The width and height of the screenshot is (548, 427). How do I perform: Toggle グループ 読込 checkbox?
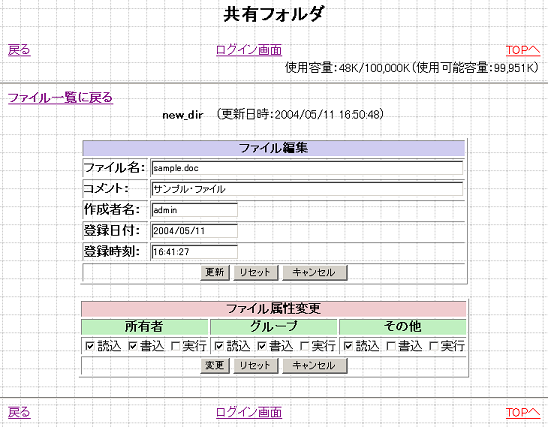[219, 346]
